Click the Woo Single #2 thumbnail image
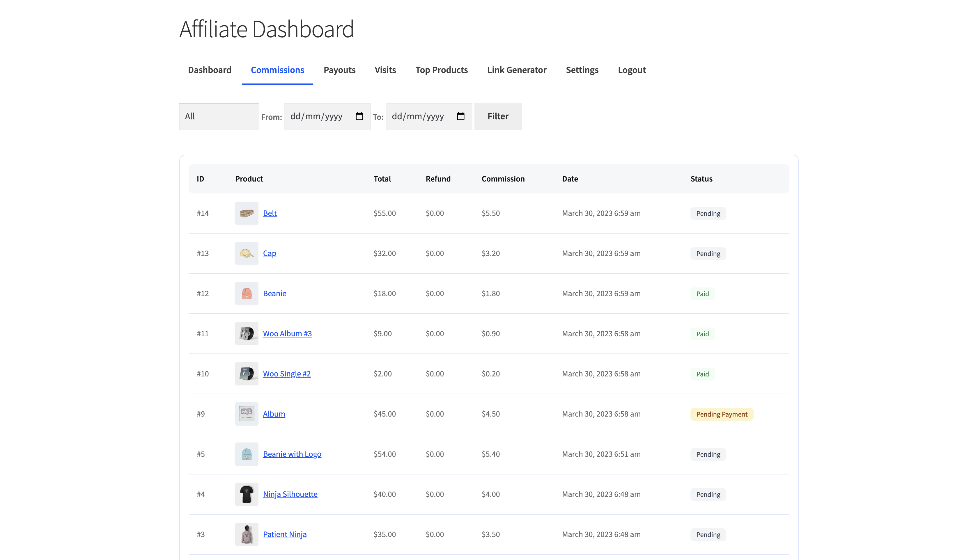 click(x=246, y=374)
